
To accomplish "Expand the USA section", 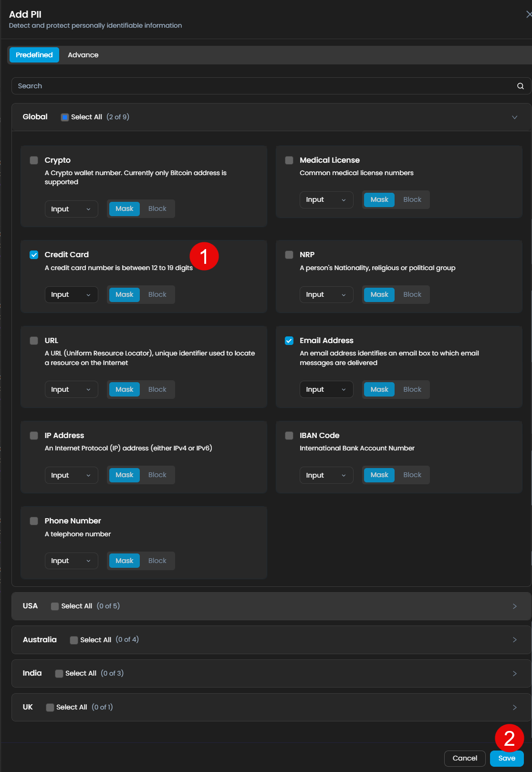I will (514, 606).
